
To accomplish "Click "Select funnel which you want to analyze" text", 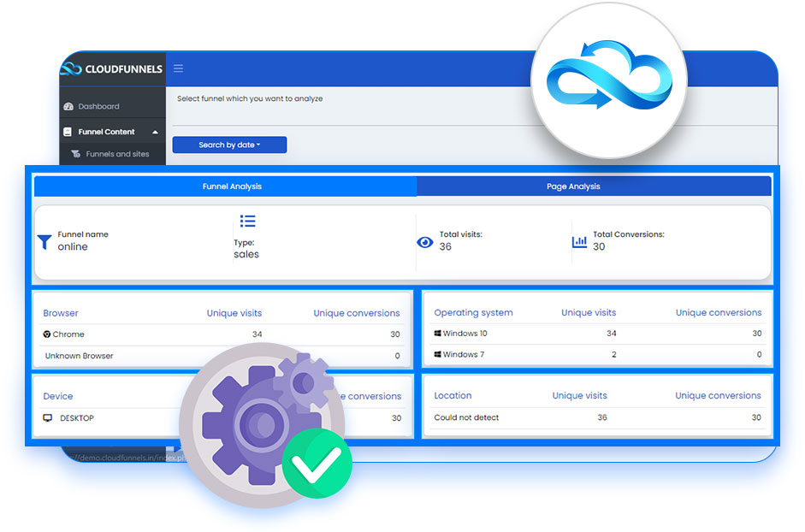I will (250, 98).
